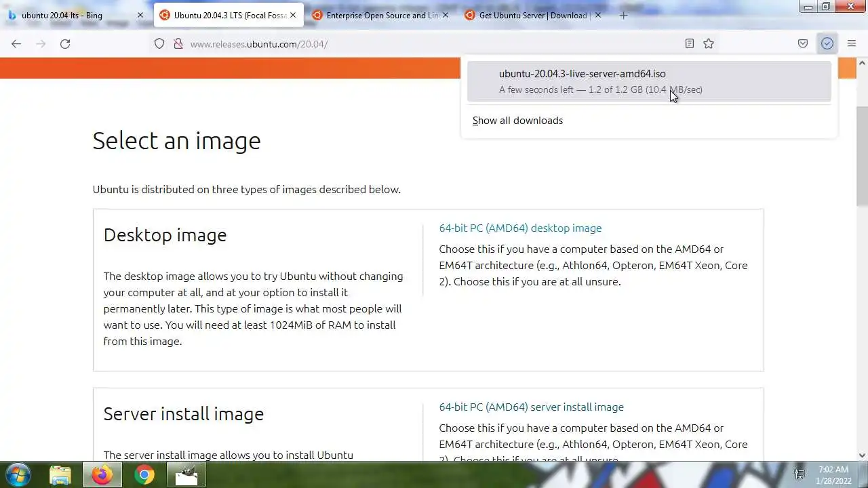The height and width of the screenshot is (488, 868).
Task: Open 64-bit PC (AMD64) server install image link
Action: click(x=531, y=407)
